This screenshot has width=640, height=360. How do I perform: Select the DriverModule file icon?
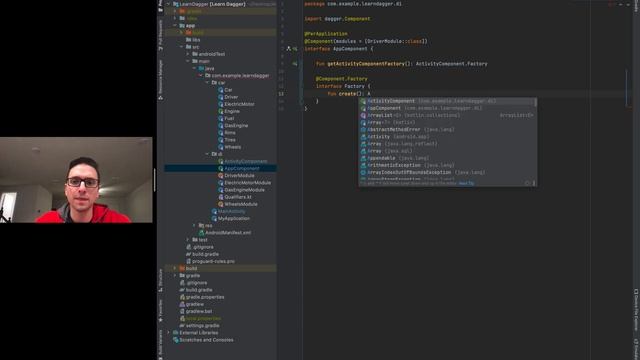pyautogui.click(x=220, y=176)
